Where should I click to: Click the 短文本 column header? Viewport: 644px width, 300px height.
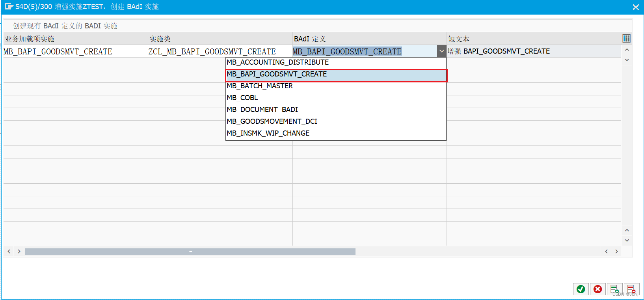[534, 39]
